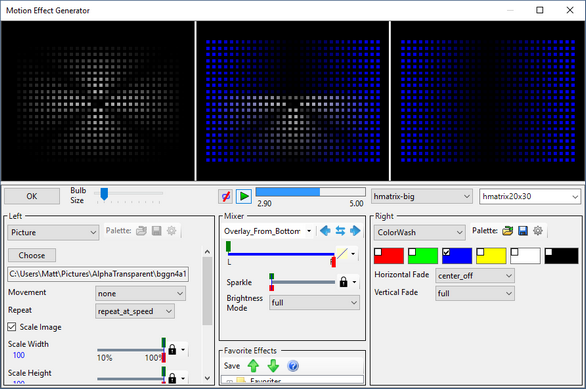Open the hmatrix20x30 dropdown
The image size is (586, 389).
click(530, 197)
